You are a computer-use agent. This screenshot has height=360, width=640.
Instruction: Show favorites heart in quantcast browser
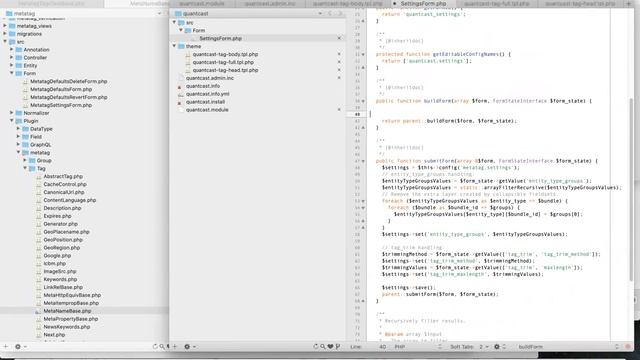coord(330,347)
